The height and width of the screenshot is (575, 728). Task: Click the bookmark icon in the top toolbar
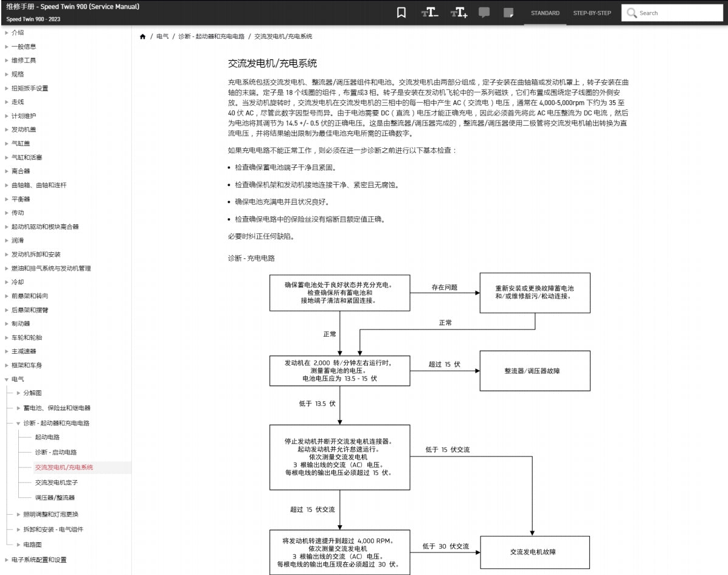pos(401,12)
